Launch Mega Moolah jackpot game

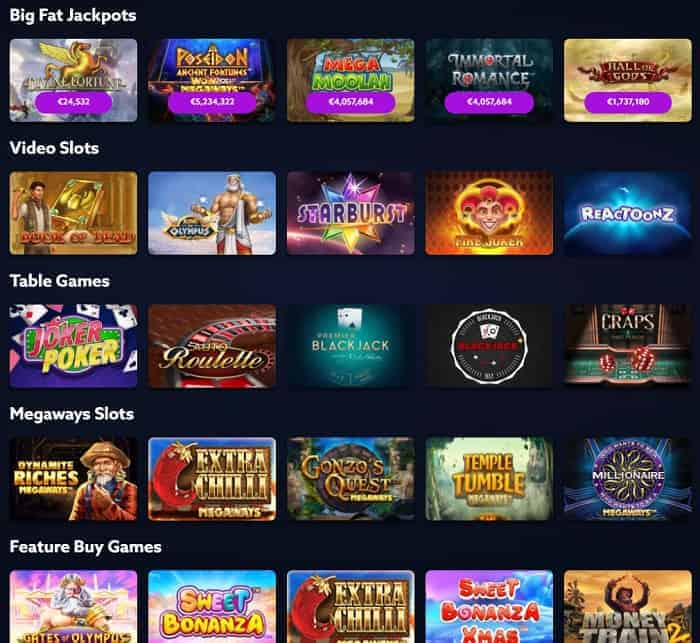[x=350, y=80]
